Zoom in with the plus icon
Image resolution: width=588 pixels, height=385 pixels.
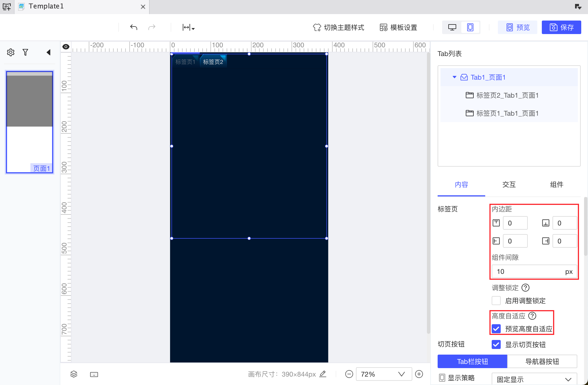419,374
